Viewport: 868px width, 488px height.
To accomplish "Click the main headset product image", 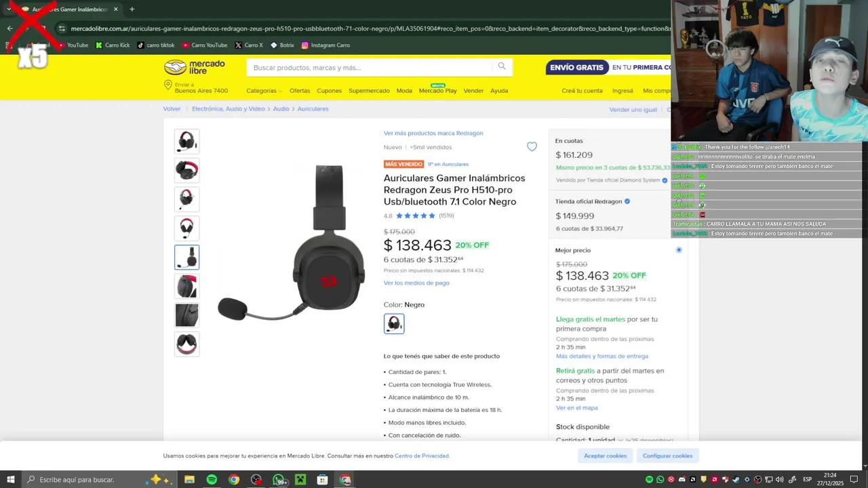I will click(292, 242).
